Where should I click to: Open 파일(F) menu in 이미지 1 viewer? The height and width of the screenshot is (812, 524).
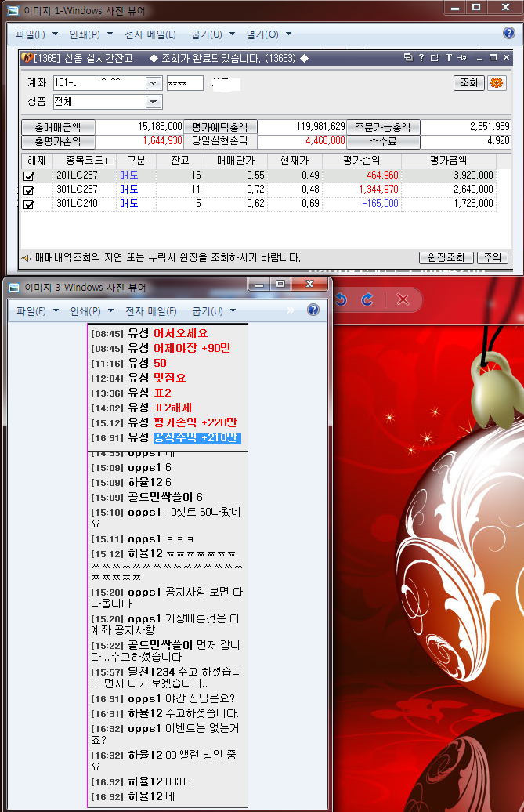[x=37, y=34]
